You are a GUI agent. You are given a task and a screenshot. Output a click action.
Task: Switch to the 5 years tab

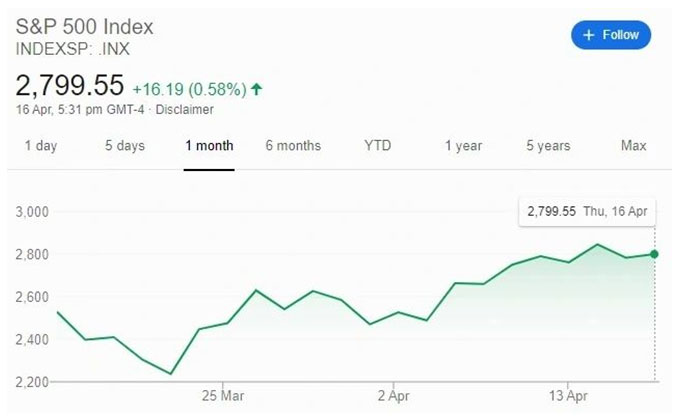(548, 146)
